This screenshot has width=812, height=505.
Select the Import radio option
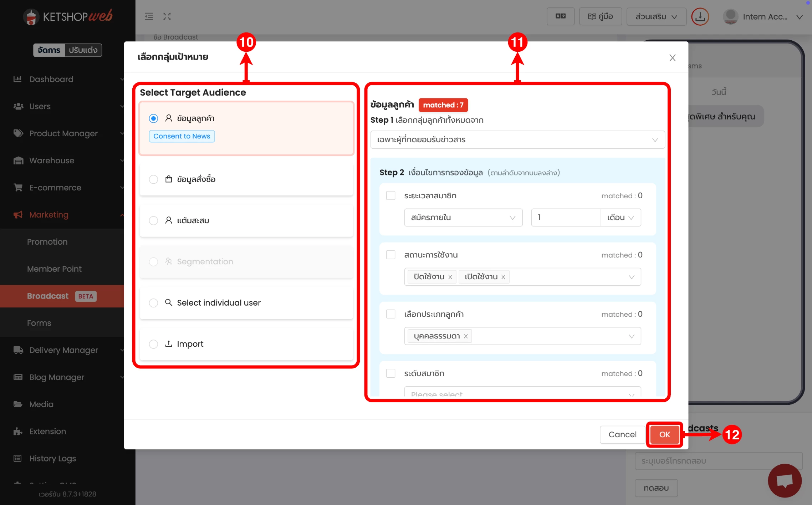153,344
